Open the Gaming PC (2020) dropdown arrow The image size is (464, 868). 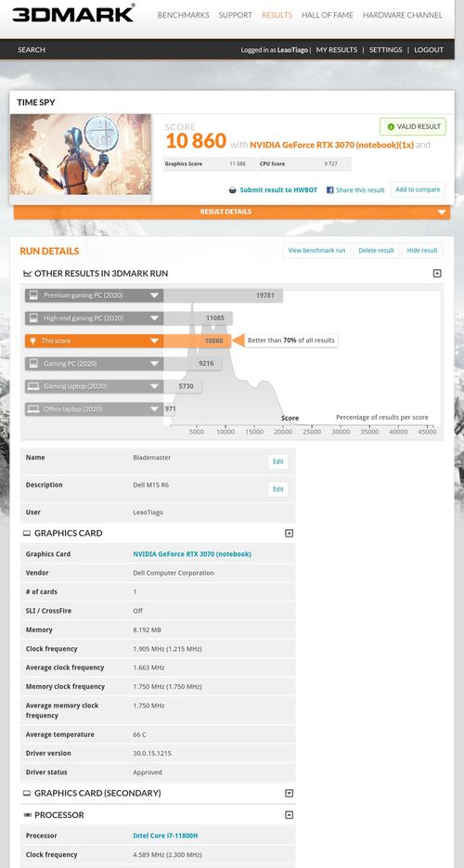[x=154, y=364]
